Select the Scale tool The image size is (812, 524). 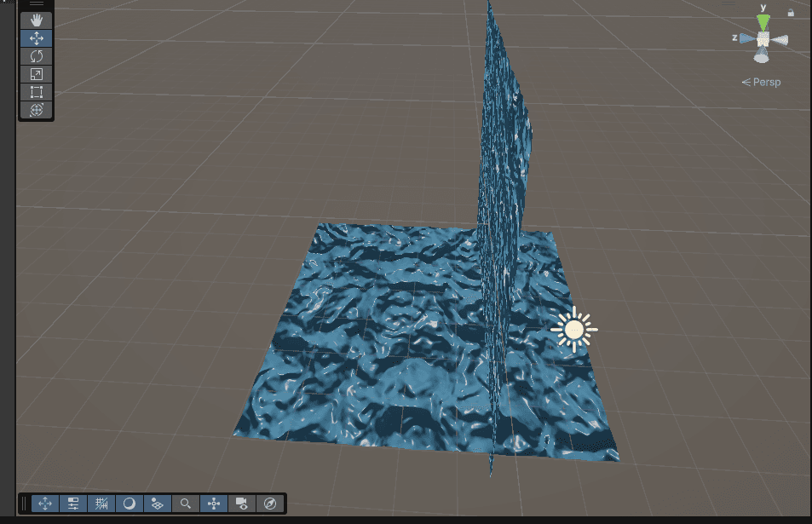pyautogui.click(x=37, y=74)
